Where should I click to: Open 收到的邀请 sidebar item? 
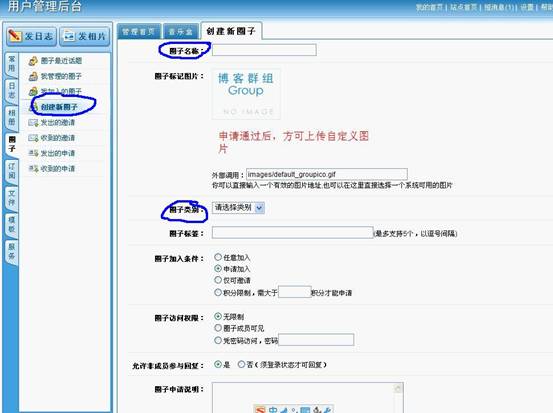52,138
